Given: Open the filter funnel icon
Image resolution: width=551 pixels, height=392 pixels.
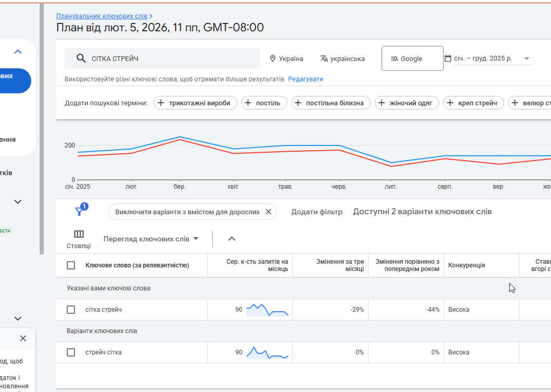Looking at the screenshot, I should tap(80, 211).
